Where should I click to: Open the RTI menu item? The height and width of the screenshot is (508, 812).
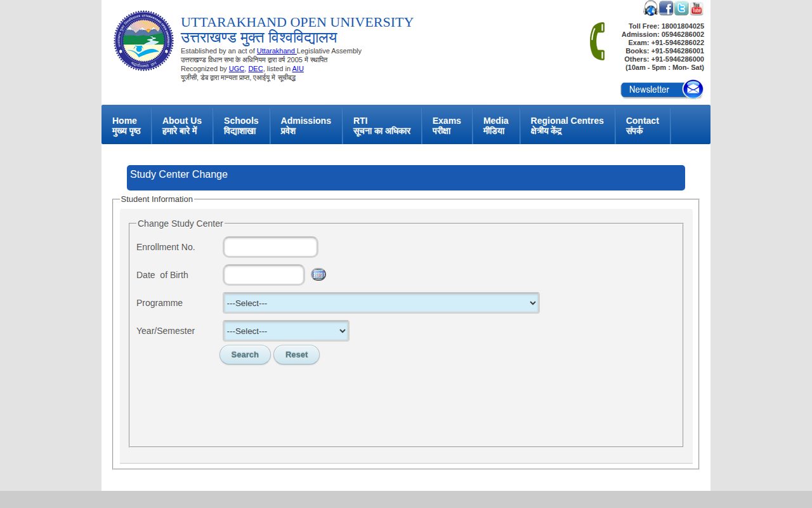tap(382, 126)
